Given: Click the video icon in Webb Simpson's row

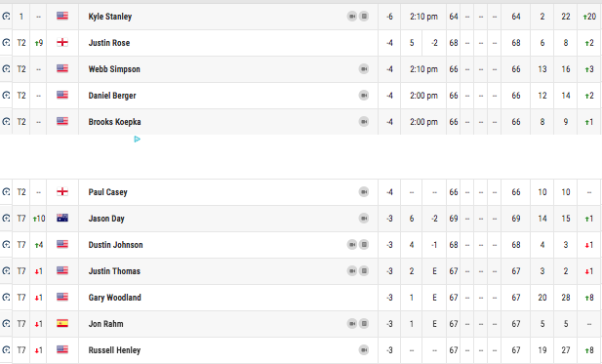Looking at the screenshot, I should pos(364,69).
